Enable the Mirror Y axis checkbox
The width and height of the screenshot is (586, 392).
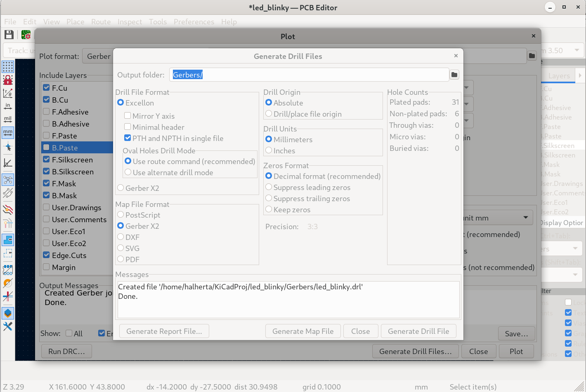[x=128, y=116]
